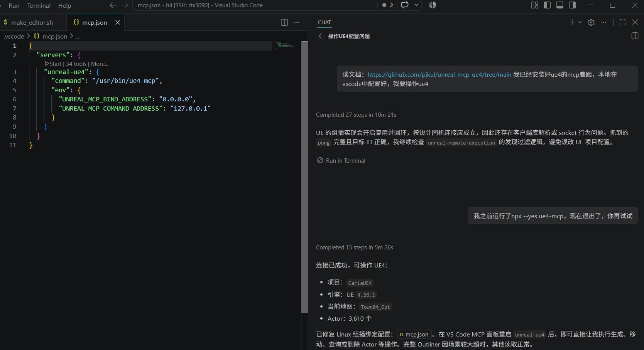Open chat panel More Actions ellipsis
Image resolution: width=644 pixels, height=350 pixels.
pyautogui.click(x=603, y=22)
